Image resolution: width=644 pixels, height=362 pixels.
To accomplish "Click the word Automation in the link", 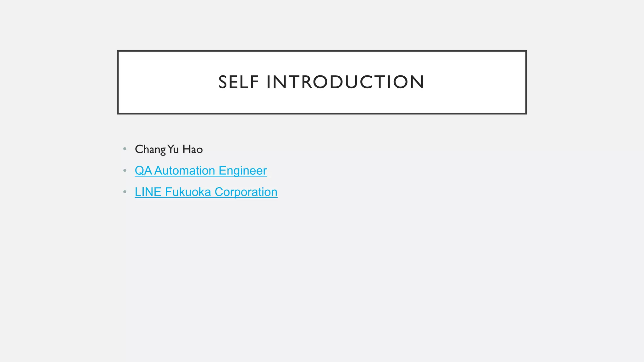I will click(185, 171).
